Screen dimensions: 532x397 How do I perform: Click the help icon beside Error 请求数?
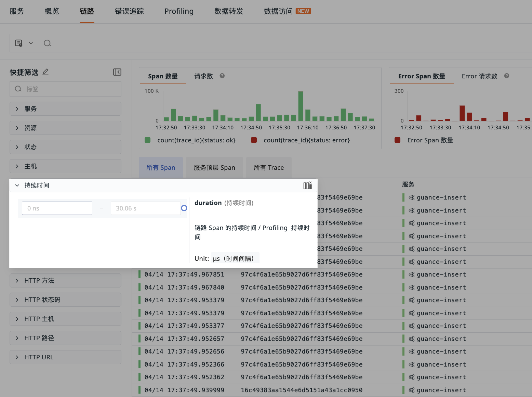(507, 76)
